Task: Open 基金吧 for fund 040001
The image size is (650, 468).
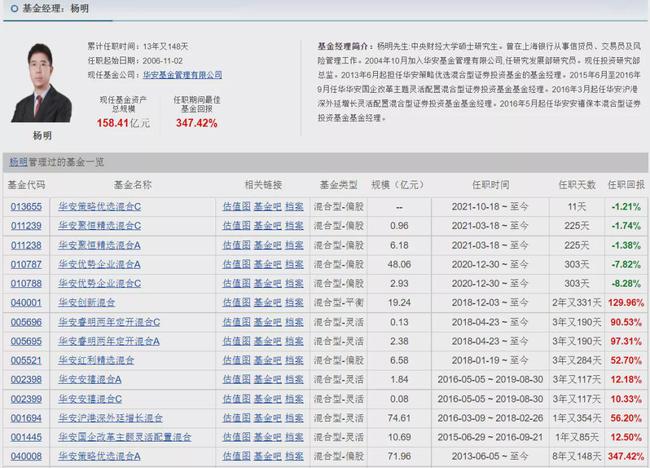Action: pyautogui.click(x=267, y=303)
